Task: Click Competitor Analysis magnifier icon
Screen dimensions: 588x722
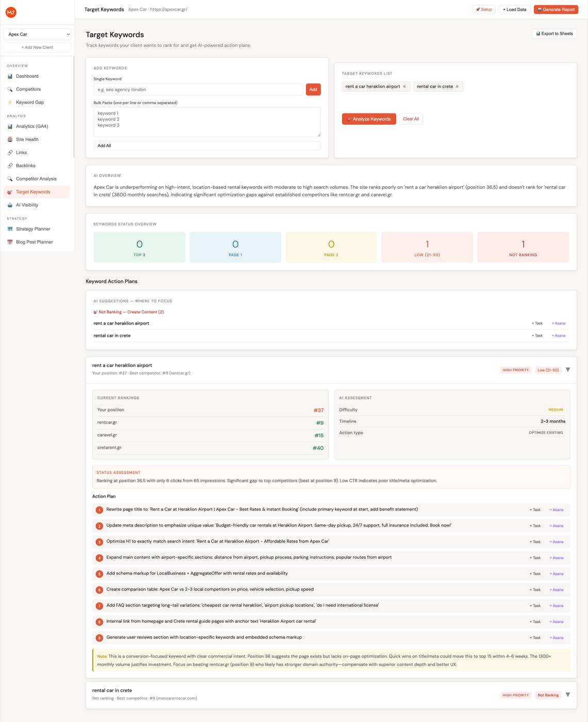Action: [10, 179]
